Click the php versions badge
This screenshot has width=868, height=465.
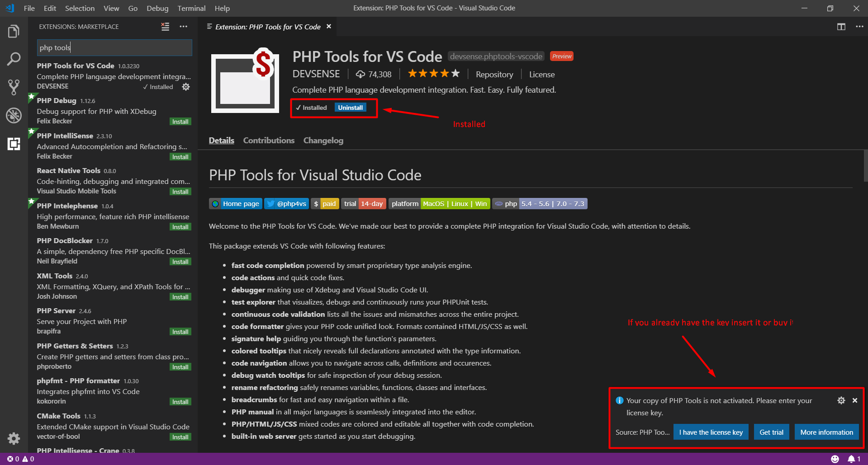pyautogui.click(x=540, y=204)
